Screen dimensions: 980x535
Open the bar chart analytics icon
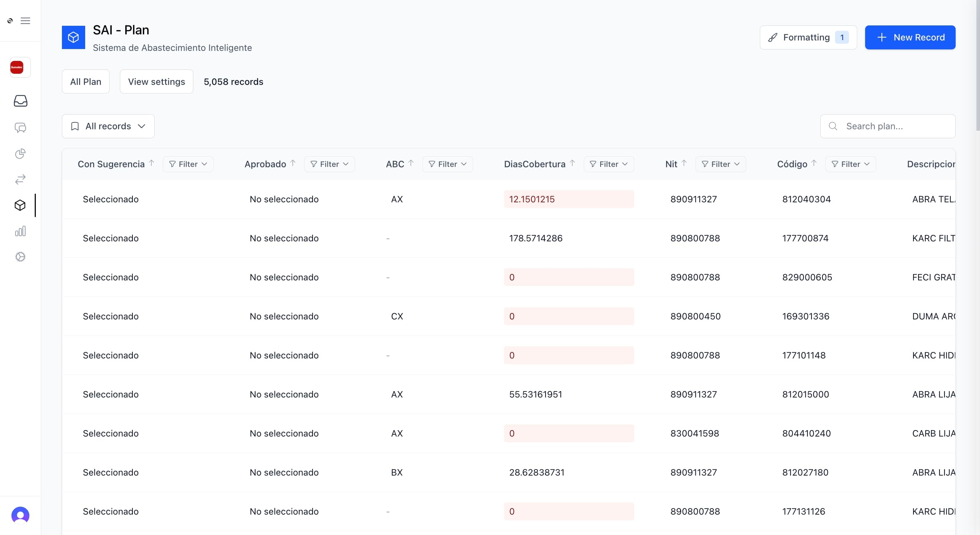(x=20, y=231)
